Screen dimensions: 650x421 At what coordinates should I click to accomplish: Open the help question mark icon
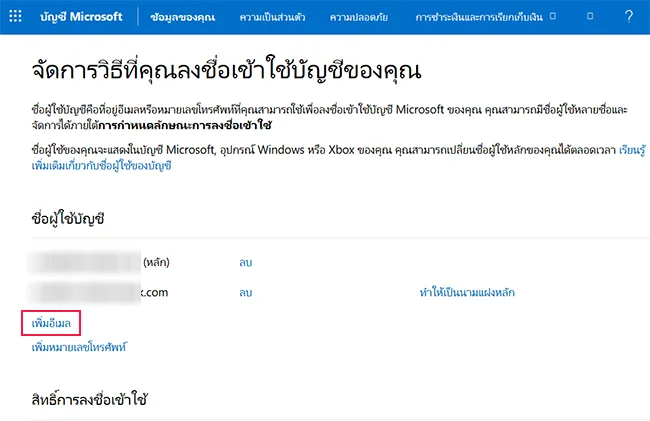628,17
